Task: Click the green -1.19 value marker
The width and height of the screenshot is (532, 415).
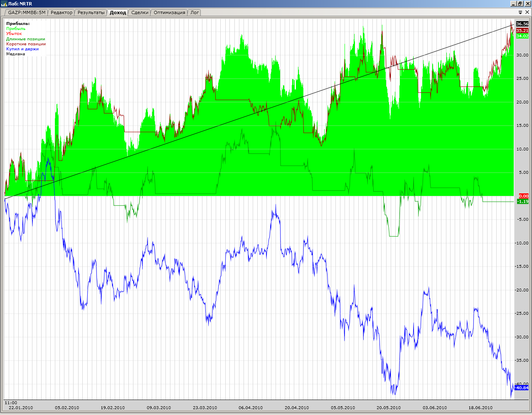Action: 523,202
